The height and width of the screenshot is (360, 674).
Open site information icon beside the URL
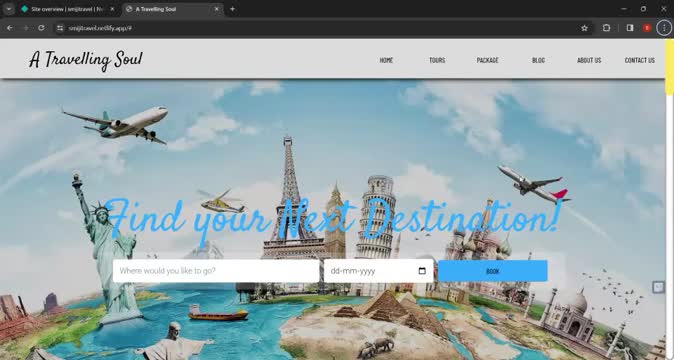tap(60, 28)
